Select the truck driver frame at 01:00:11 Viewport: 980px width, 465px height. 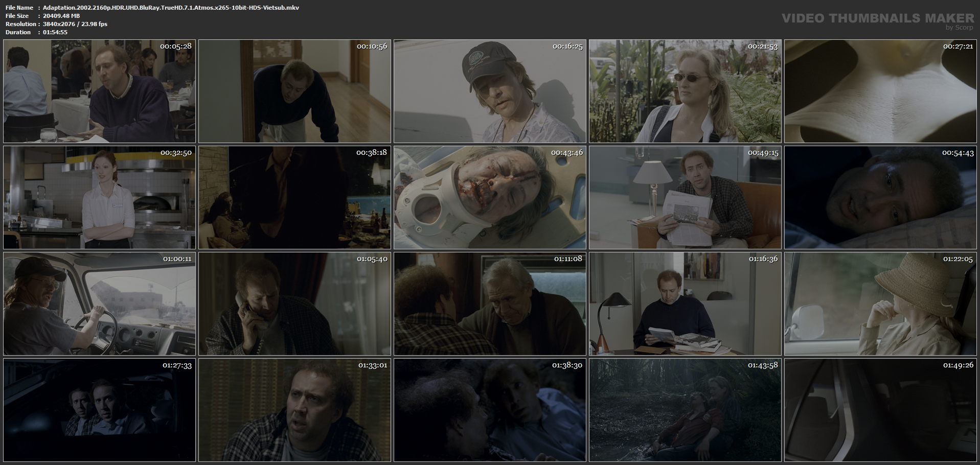click(99, 304)
